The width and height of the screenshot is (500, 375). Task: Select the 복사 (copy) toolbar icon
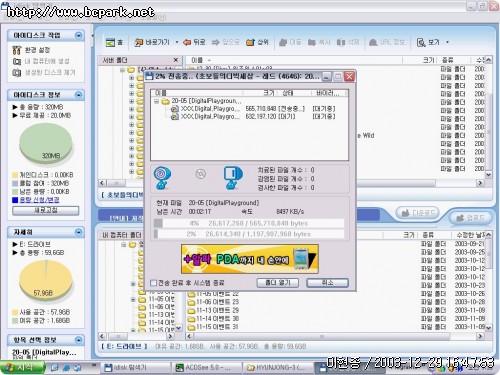point(319,42)
